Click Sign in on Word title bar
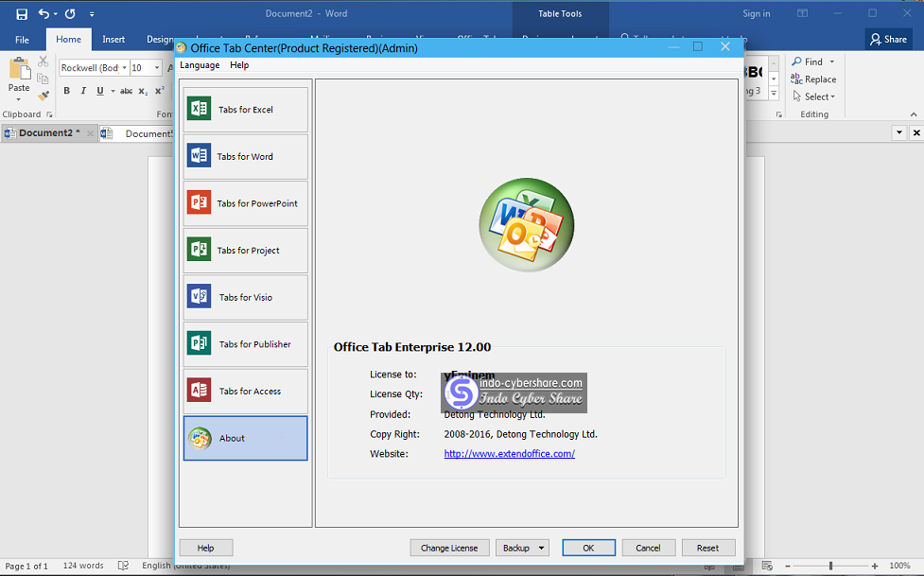 pyautogui.click(x=756, y=13)
